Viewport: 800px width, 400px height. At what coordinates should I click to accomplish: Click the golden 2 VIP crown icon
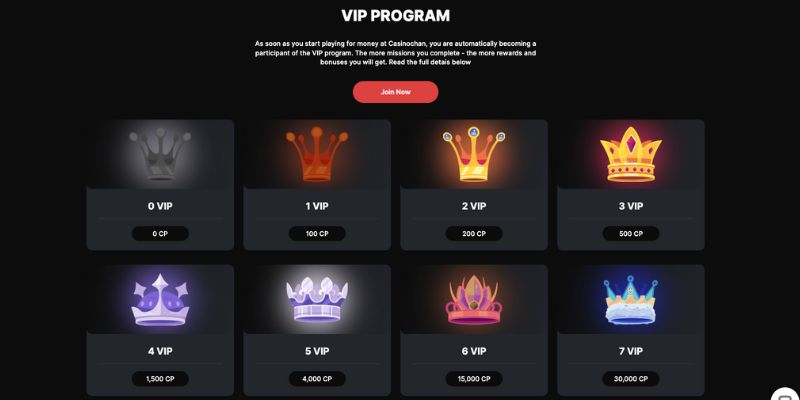coord(474,154)
